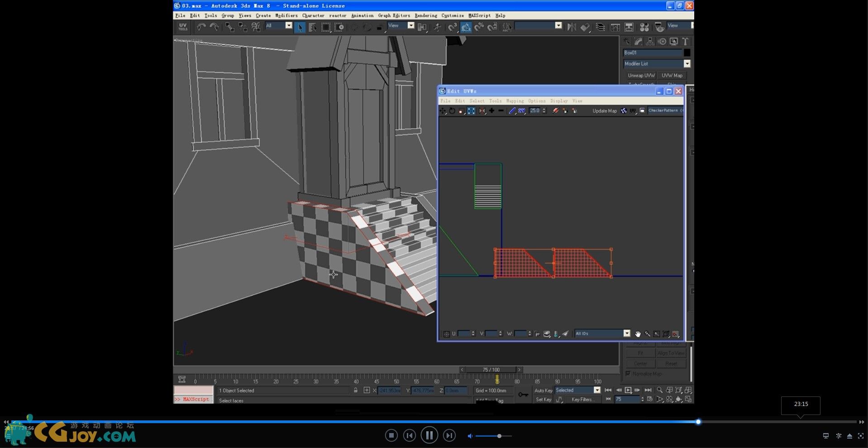Click the Update Map button
Image resolution: width=868 pixels, height=448 pixels.
pyautogui.click(x=605, y=111)
